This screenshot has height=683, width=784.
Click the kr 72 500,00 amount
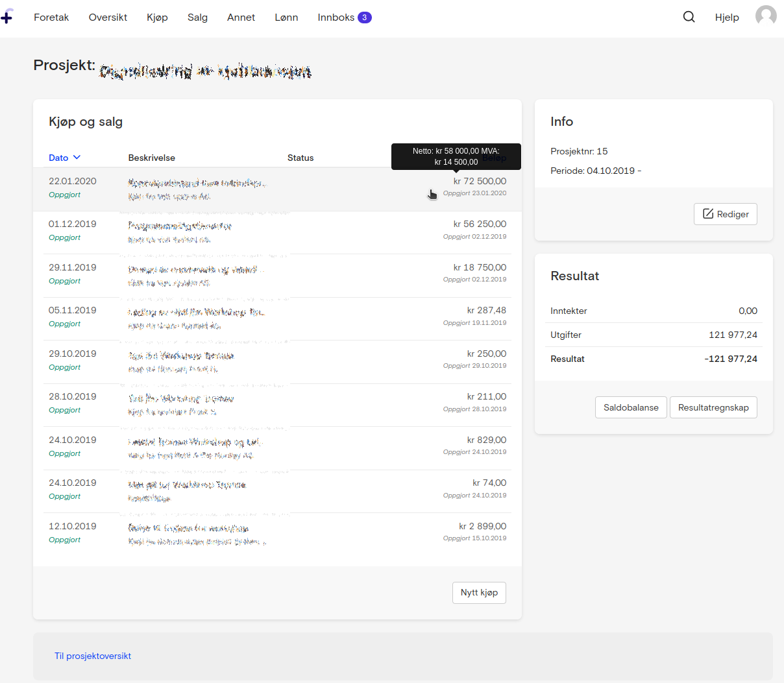(480, 181)
